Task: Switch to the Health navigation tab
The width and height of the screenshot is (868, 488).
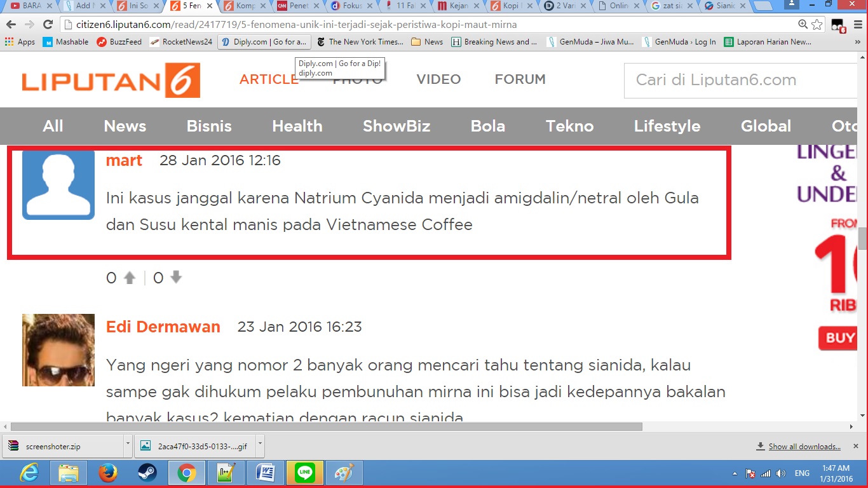Action: pos(297,126)
